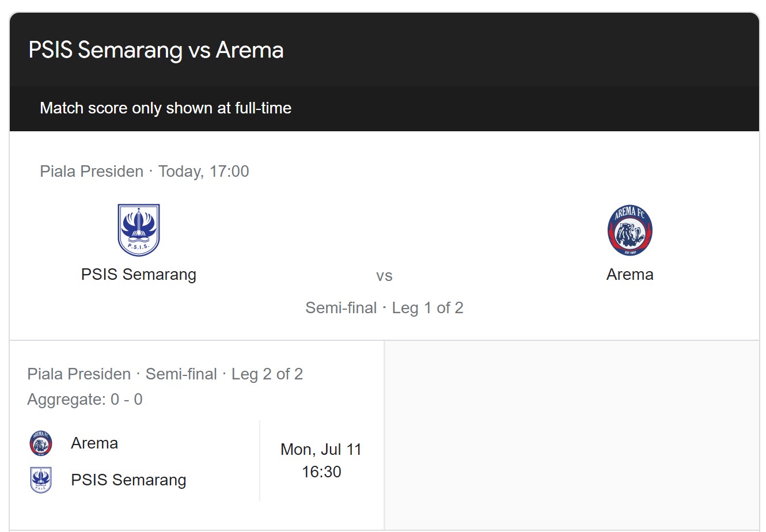Click empty gray panel beside Leg 2 card
Screen dimensions: 766x532
[x=571, y=435]
